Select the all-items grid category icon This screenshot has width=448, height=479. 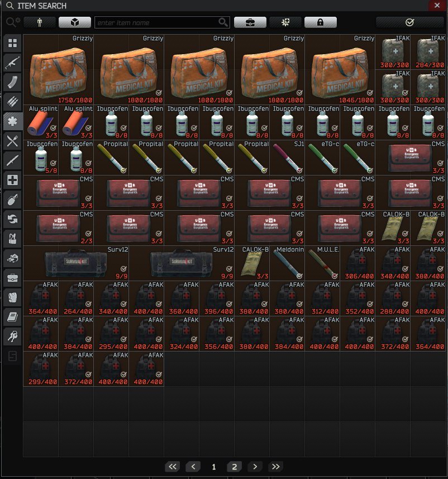(x=12, y=43)
